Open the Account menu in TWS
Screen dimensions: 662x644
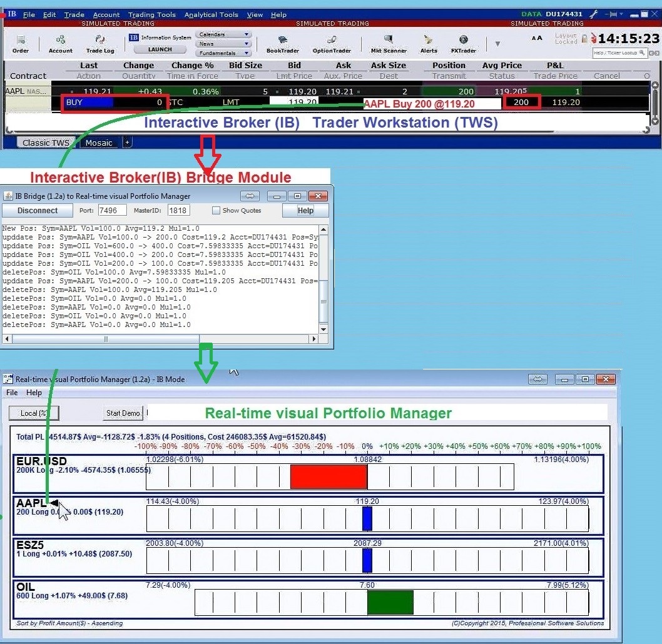[x=106, y=14]
